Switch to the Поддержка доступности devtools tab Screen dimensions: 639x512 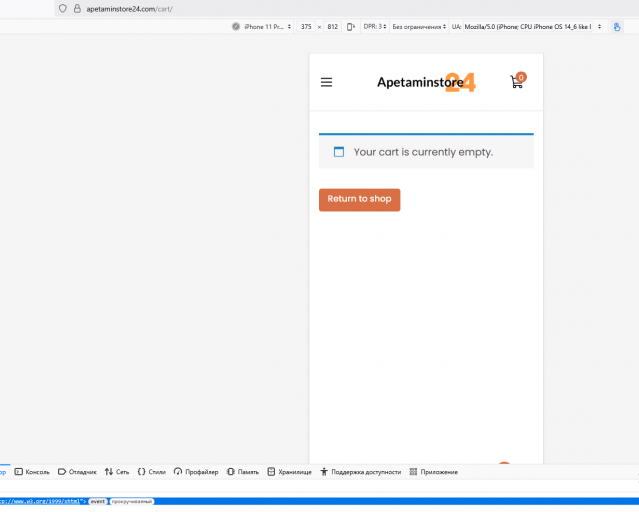coord(361,472)
